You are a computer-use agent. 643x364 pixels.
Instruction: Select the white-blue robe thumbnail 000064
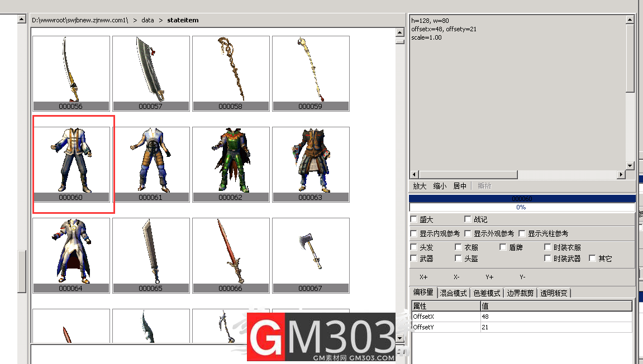71,255
